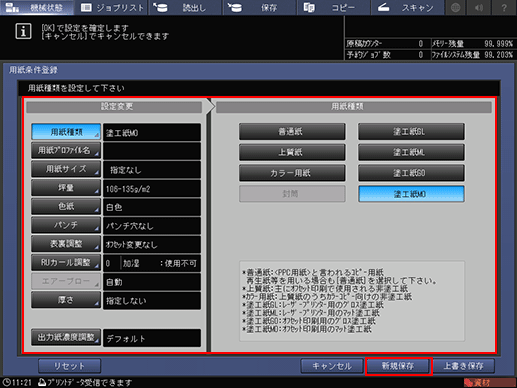The image size is (517, 388).
Task: Click the リセット reset button
Action: [69, 366]
